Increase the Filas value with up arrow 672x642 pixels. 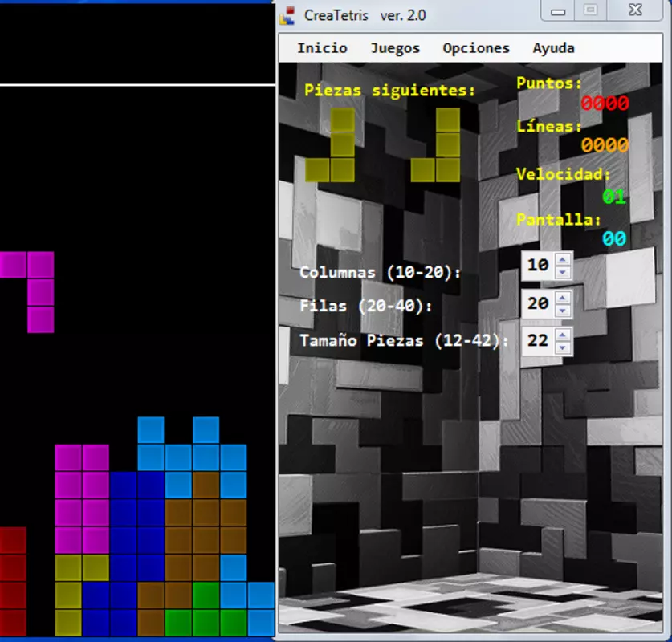coord(563,298)
